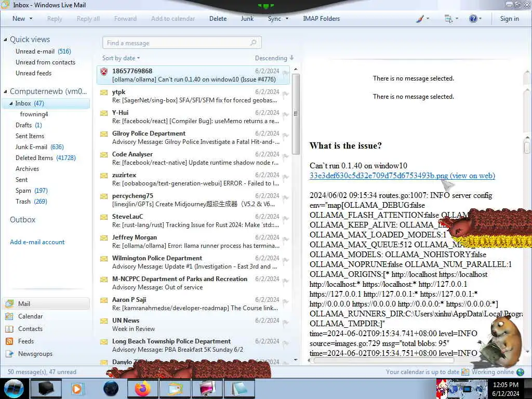The height and width of the screenshot is (399, 532).
Task: Click the junk shield icon on 18657769868 message
Action: pos(104,71)
